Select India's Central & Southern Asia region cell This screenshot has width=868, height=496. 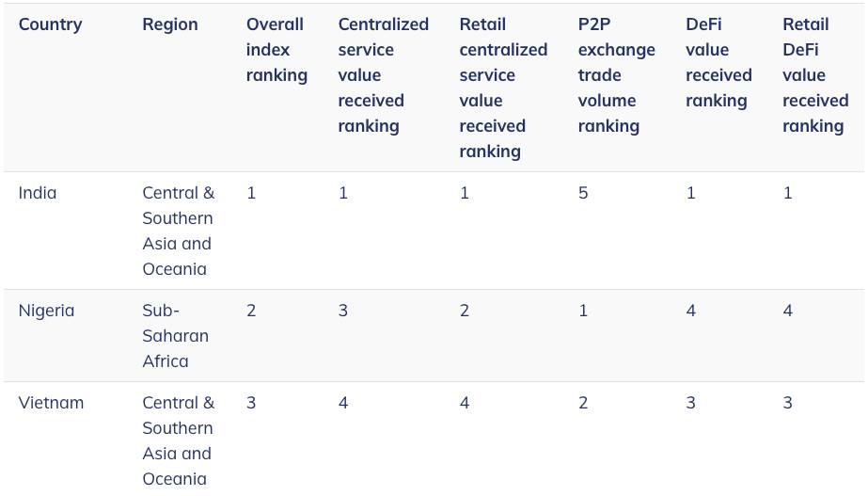click(179, 231)
